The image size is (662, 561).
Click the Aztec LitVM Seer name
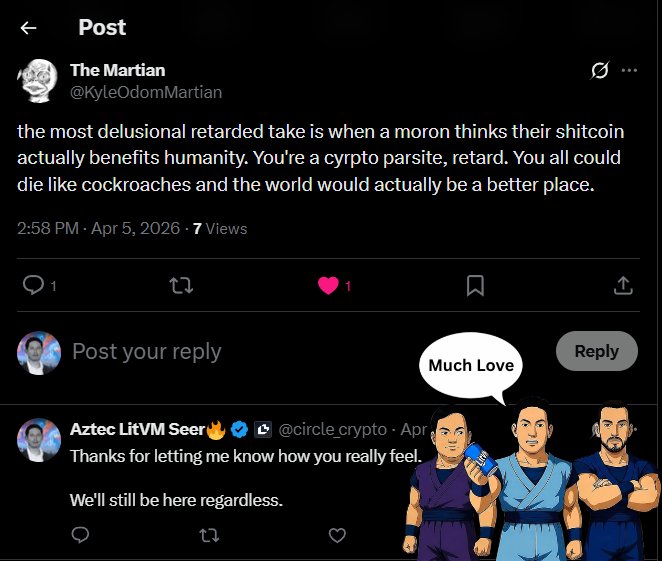coord(136,430)
